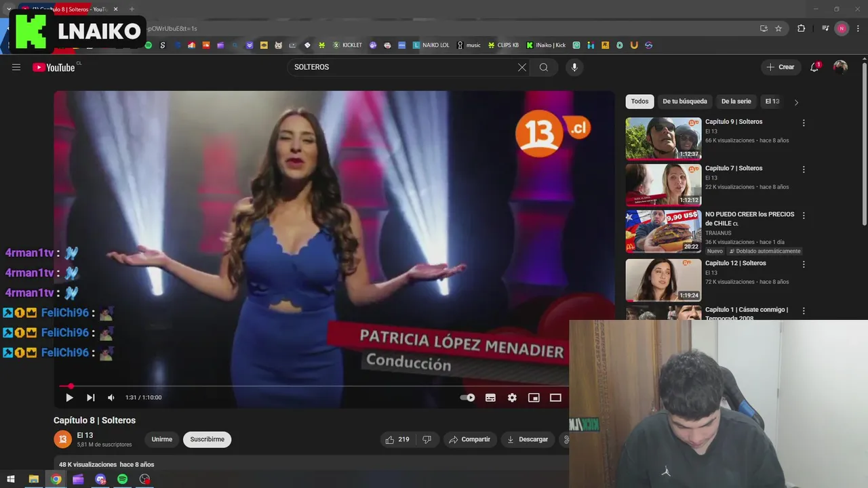Expand more filter chips with the arrow
Image resolution: width=868 pixels, height=488 pixels.
[x=796, y=102]
